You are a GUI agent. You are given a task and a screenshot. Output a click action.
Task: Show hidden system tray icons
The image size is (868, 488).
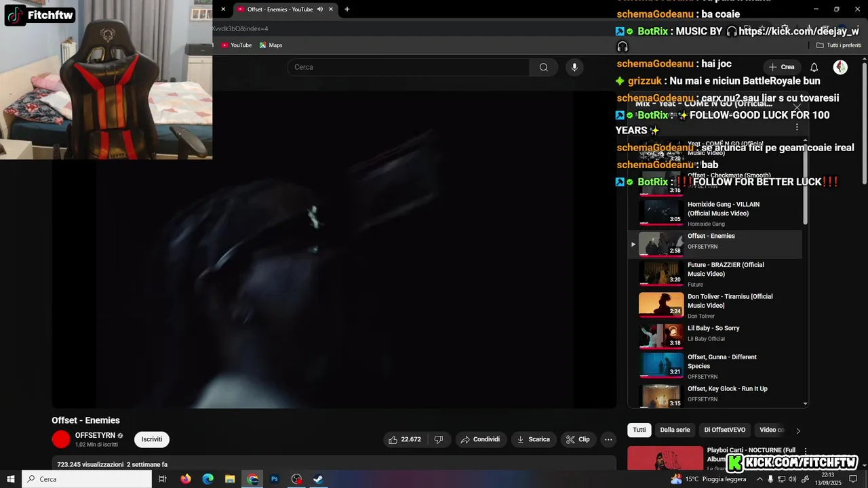coord(759,479)
